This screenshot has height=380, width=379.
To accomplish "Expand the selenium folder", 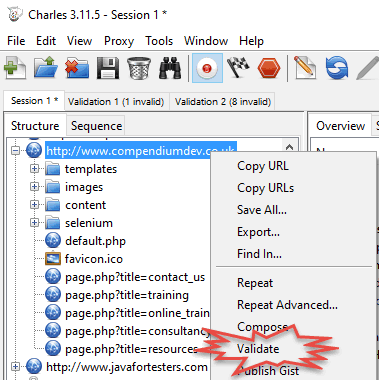I will click(x=34, y=223).
